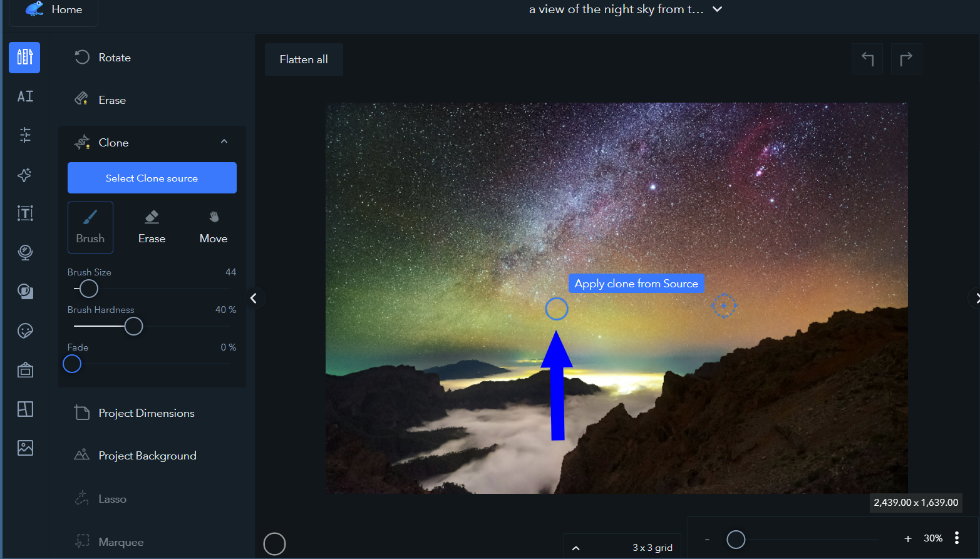Open the Effects sparkle sidebar panel
The height and width of the screenshot is (559, 980).
(25, 175)
